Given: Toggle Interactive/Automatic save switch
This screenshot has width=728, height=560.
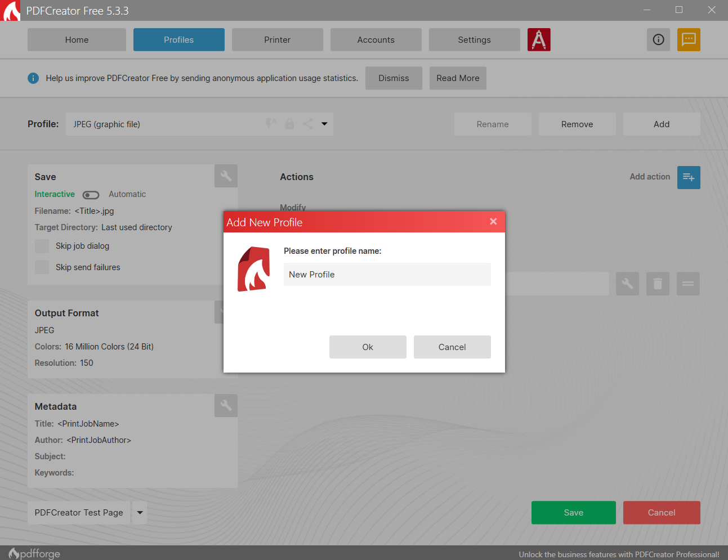Looking at the screenshot, I should tap(91, 195).
